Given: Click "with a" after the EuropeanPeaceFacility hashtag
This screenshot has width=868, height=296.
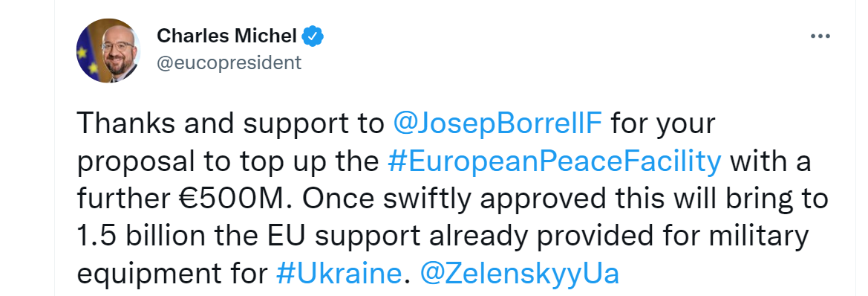Looking at the screenshot, I should [x=771, y=162].
